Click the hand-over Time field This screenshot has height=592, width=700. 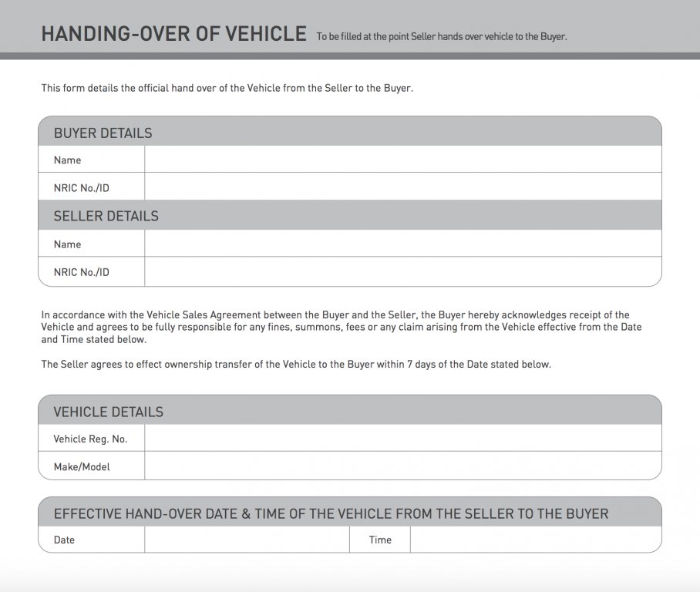click(536, 540)
